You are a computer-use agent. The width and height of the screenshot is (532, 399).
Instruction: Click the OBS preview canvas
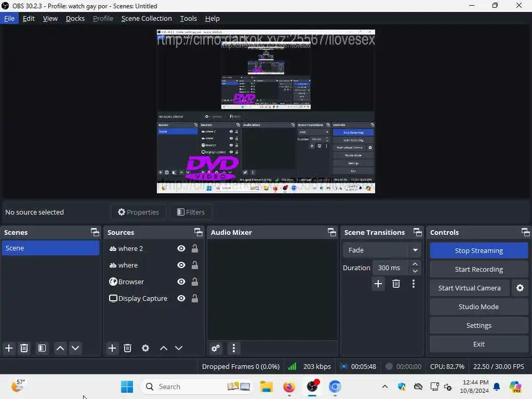point(266,111)
